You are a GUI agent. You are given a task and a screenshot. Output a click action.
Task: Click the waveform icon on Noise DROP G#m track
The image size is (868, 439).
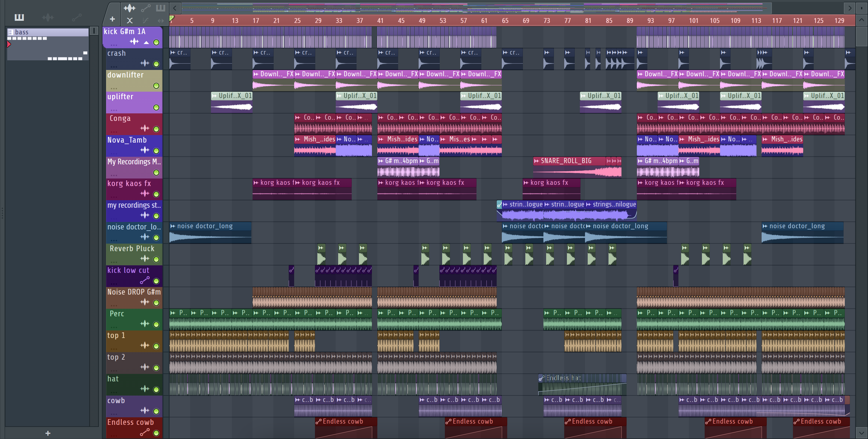pos(145,302)
